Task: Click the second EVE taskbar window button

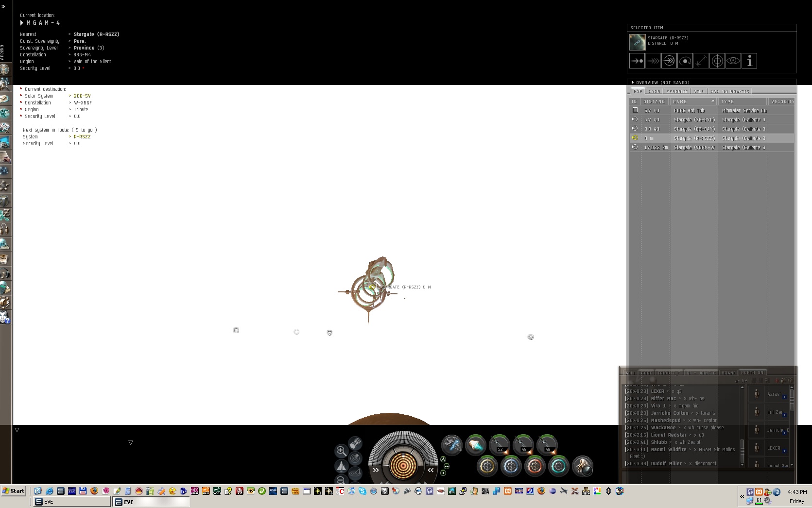Action: point(151,502)
